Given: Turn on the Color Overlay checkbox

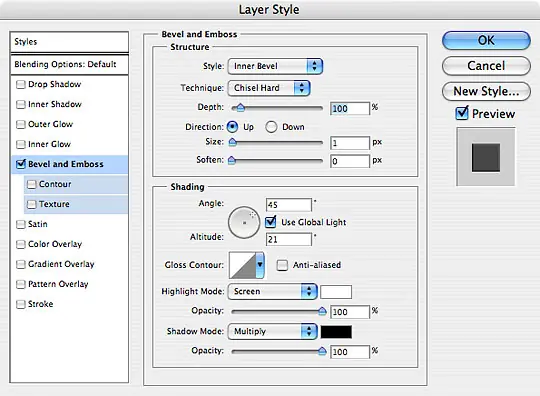Looking at the screenshot, I should pos(21,244).
